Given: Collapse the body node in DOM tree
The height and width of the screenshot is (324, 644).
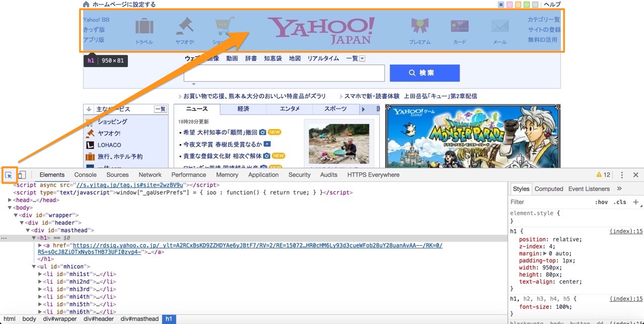Looking at the screenshot, I should (10, 208).
